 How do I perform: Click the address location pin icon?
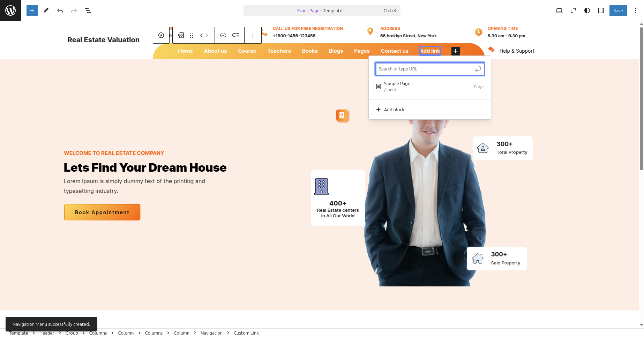click(370, 31)
